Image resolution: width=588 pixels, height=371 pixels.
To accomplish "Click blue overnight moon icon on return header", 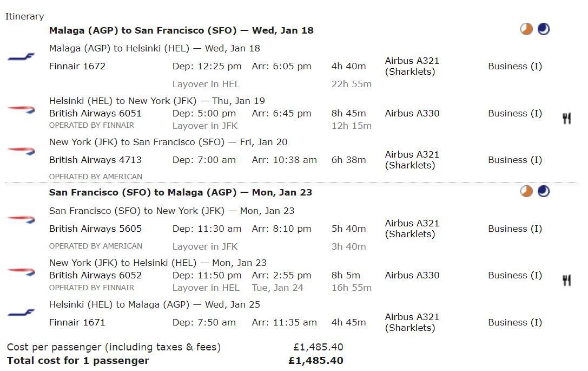I will click(x=543, y=191).
